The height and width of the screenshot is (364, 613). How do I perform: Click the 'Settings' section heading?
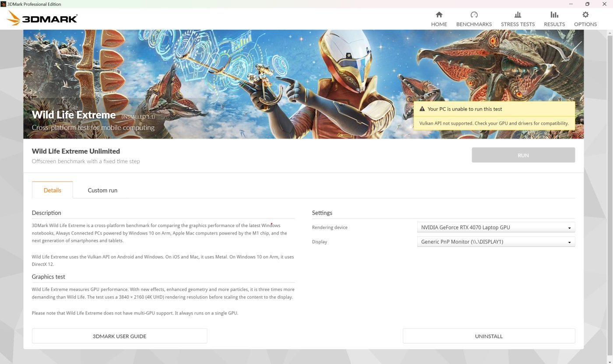point(322,213)
